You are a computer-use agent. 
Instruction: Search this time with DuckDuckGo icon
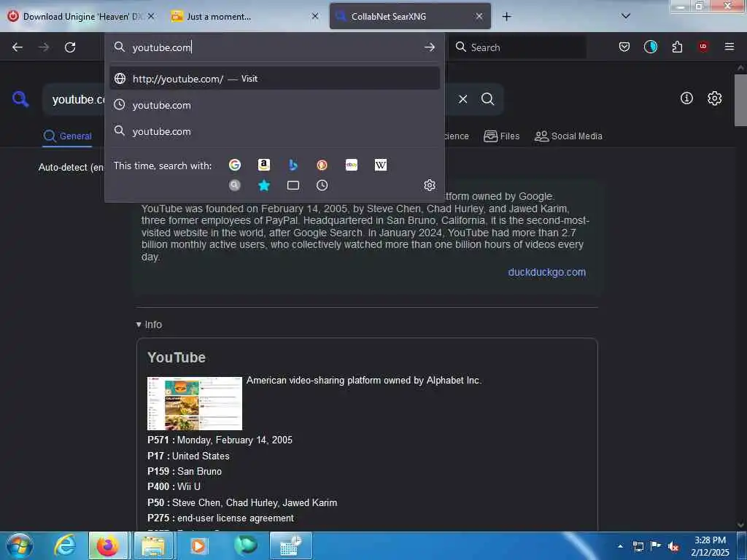(322, 165)
